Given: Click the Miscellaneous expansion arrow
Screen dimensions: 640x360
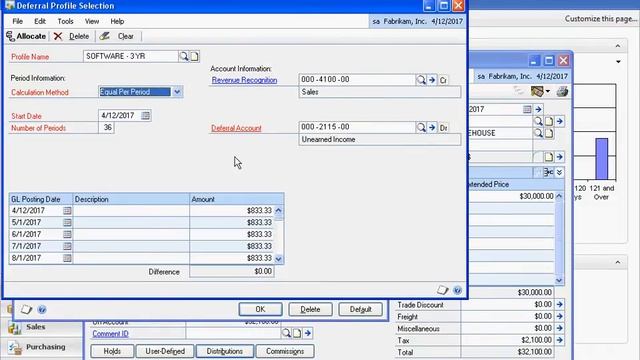Looking at the screenshot, I should click(x=560, y=328).
